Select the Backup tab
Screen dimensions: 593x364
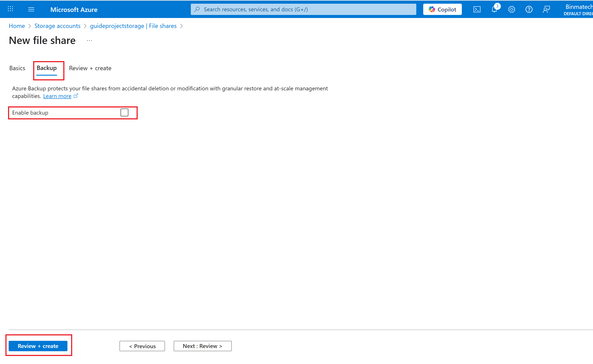(47, 68)
